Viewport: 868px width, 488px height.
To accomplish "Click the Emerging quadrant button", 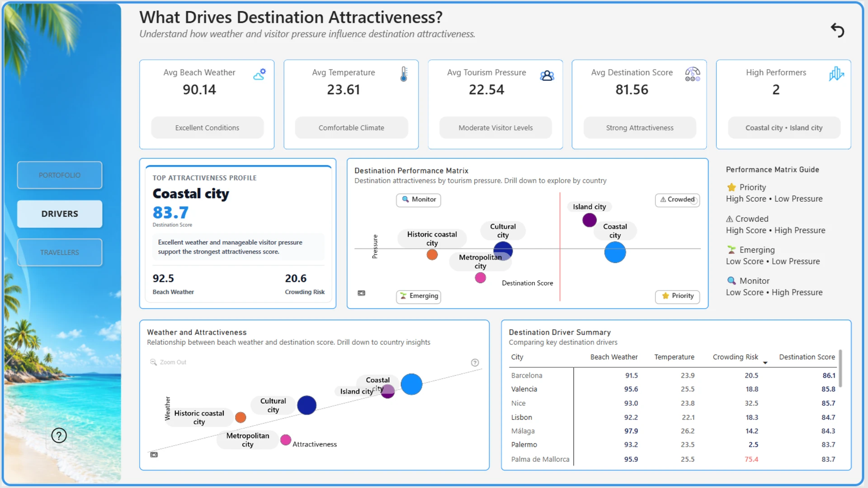I will tap(419, 296).
